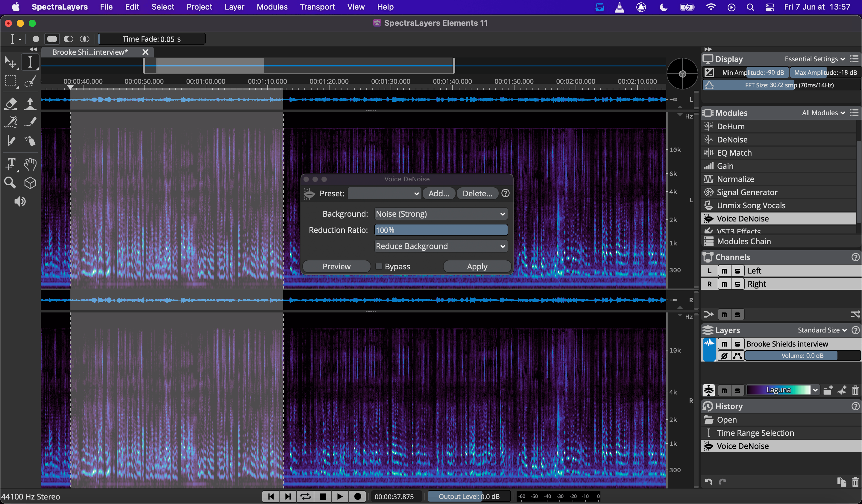Open Voice DeNoise help question mark

(x=505, y=193)
